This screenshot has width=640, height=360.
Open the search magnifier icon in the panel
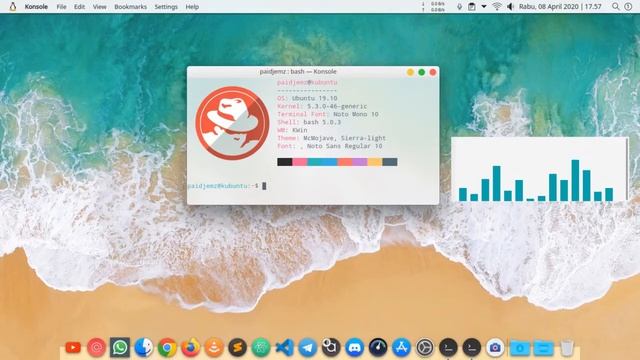tap(616, 7)
